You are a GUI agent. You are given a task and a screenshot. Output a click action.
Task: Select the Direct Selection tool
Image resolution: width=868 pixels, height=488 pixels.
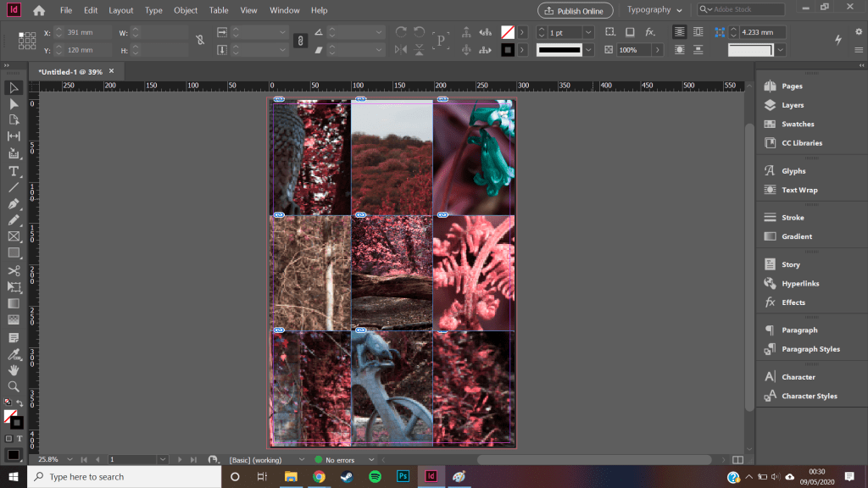14,103
